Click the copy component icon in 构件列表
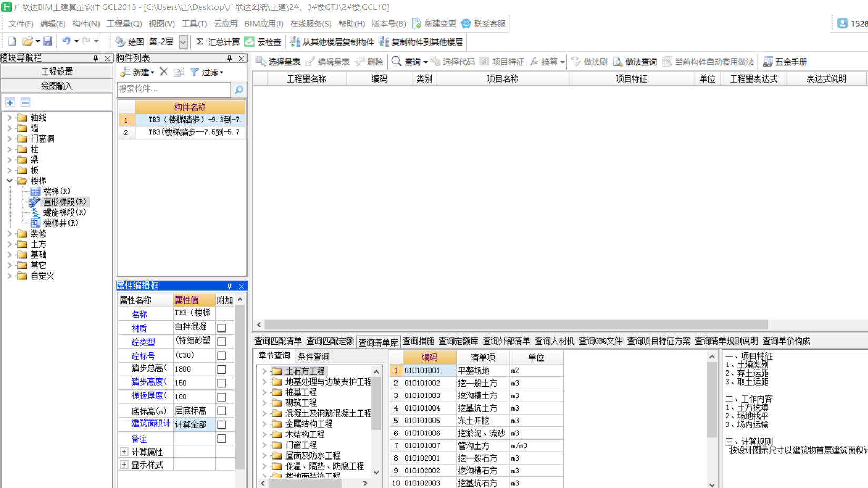 [x=179, y=72]
